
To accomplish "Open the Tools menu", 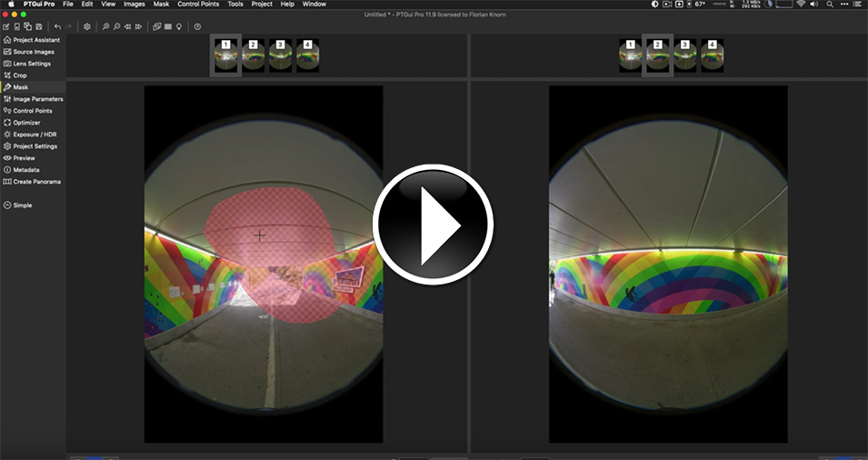I will point(235,4).
